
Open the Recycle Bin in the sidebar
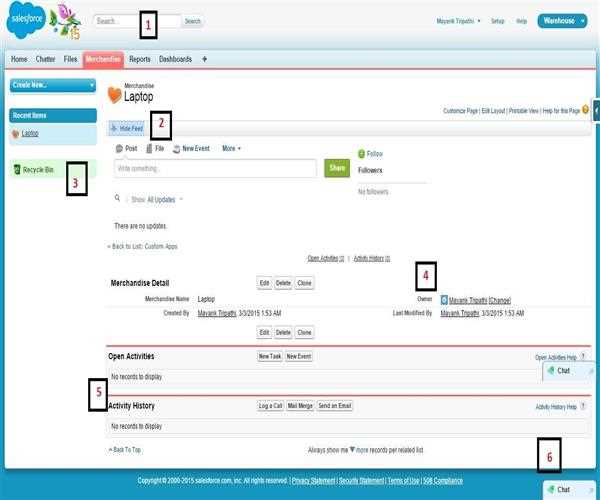40,170
